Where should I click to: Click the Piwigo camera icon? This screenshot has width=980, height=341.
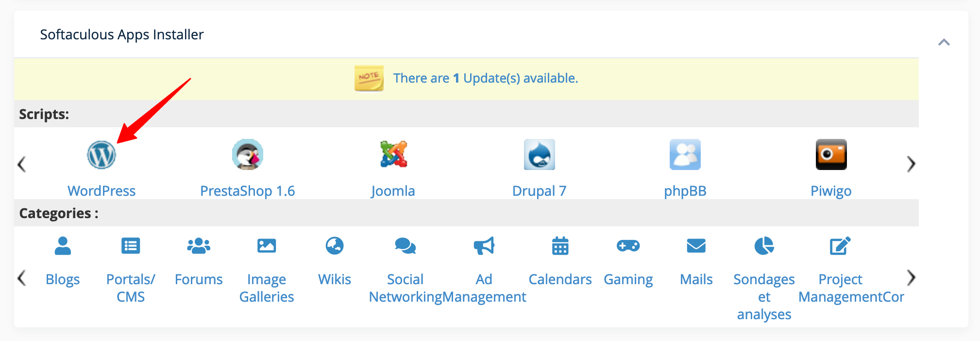[831, 154]
